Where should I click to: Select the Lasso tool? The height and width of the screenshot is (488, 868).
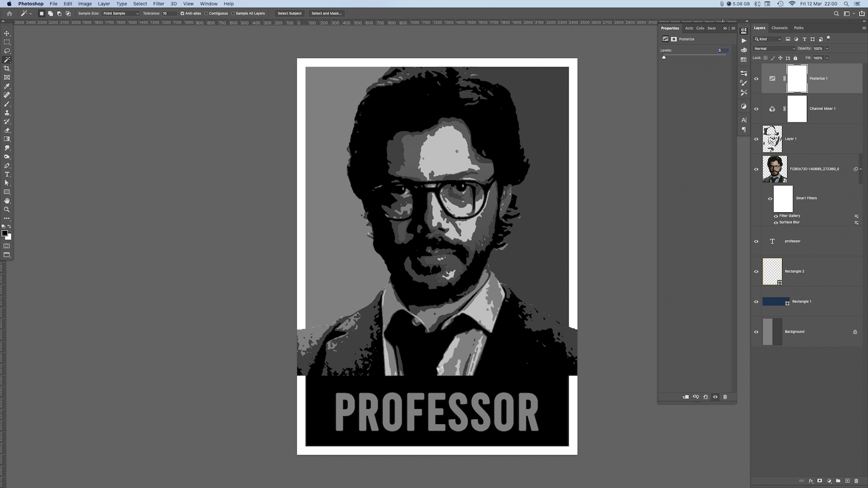7,51
